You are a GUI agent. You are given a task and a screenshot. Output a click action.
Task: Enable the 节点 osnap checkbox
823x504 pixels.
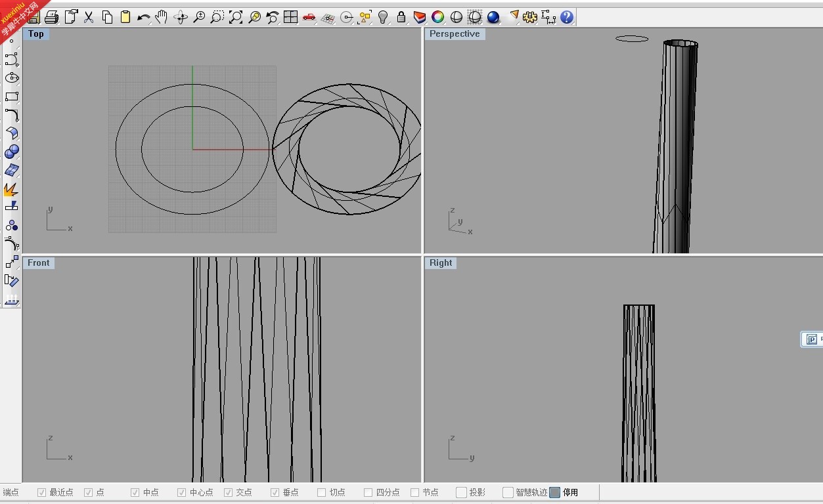pyautogui.click(x=415, y=492)
